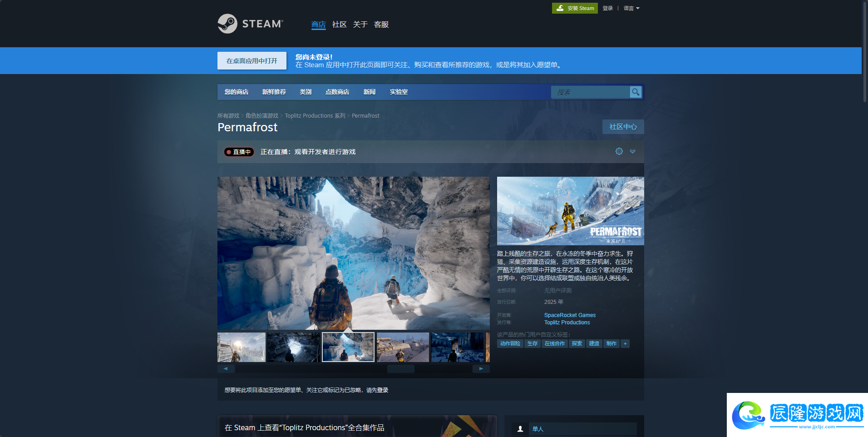Select the second dark cave thumbnail
Viewport: 868px width, 437px height.
[293, 347]
